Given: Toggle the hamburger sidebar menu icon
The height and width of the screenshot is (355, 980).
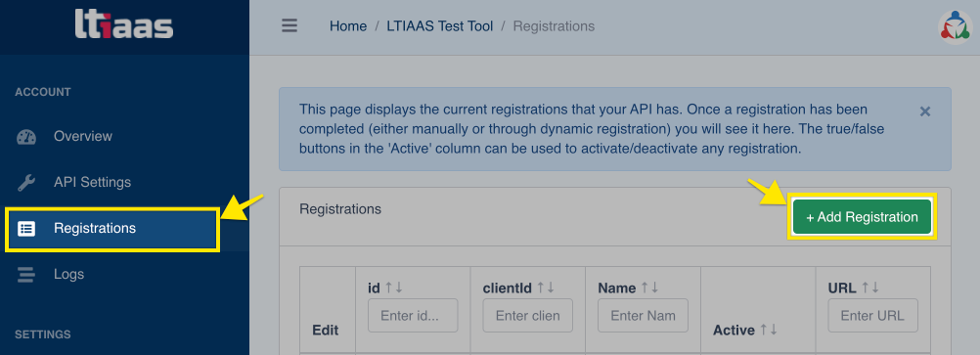Looking at the screenshot, I should click(x=290, y=26).
